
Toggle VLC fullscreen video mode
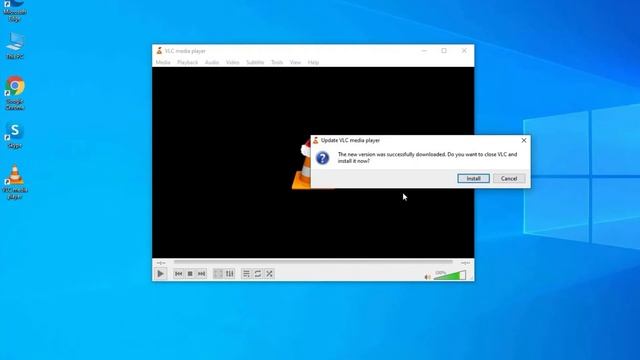218,274
